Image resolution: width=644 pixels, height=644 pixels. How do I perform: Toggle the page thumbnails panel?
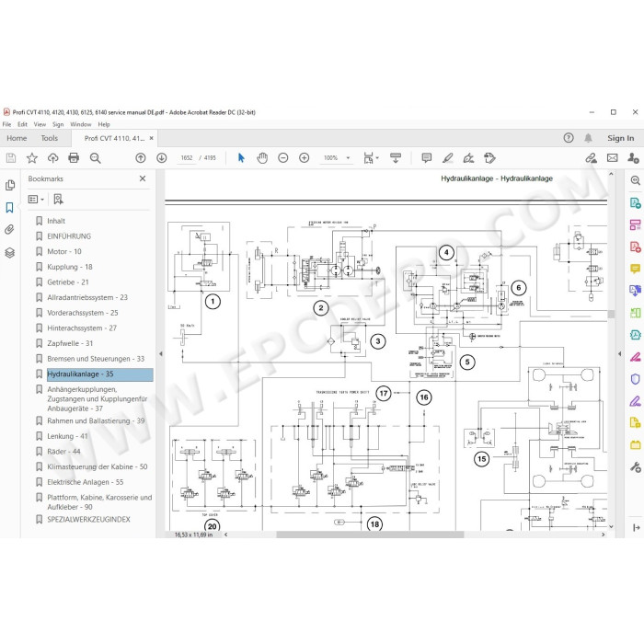[10, 185]
